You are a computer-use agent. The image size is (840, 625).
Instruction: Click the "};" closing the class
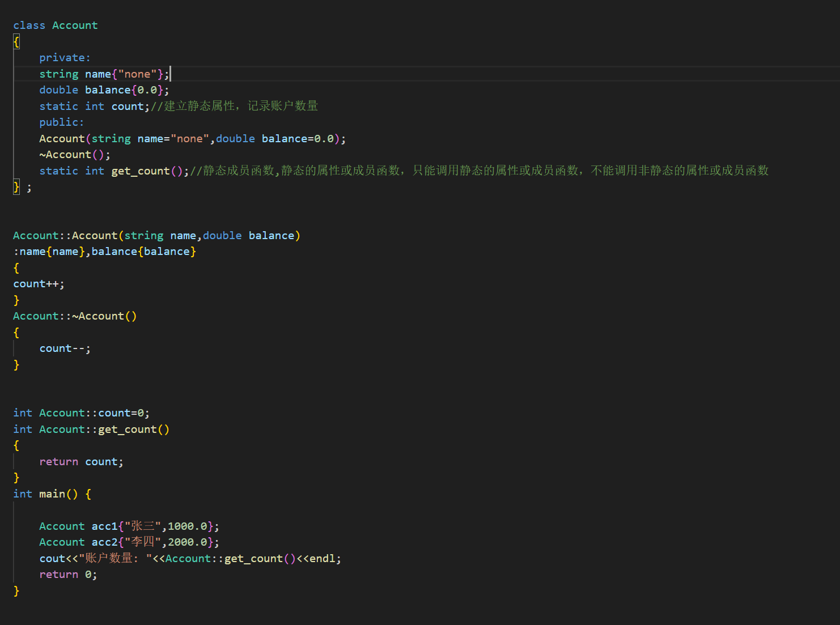(23, 188)
